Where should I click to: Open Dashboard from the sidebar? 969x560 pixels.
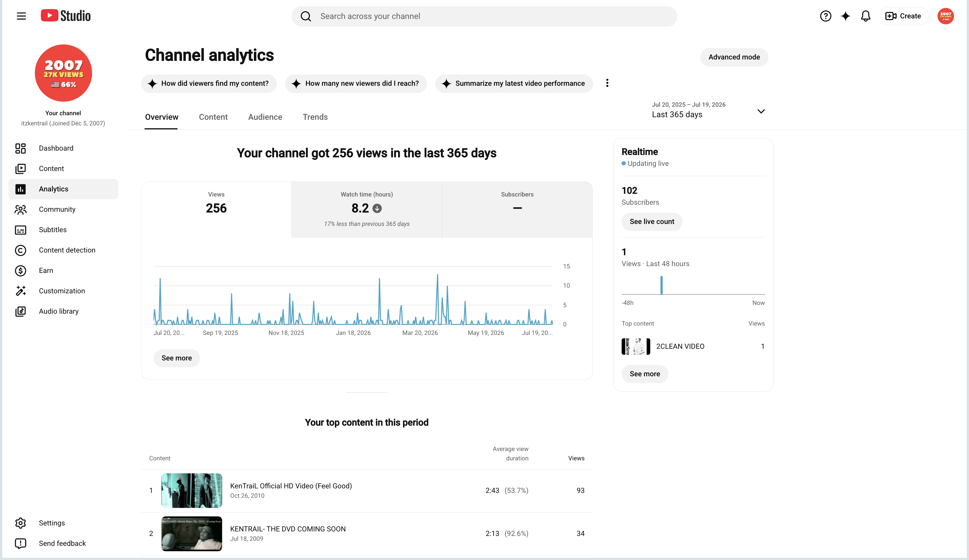click(x=63, y=148)
